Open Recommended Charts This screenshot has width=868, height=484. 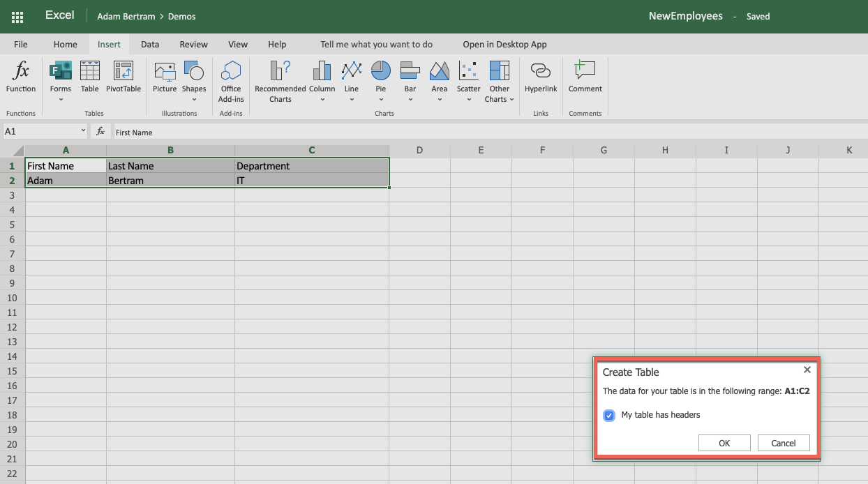click(280, 82)
